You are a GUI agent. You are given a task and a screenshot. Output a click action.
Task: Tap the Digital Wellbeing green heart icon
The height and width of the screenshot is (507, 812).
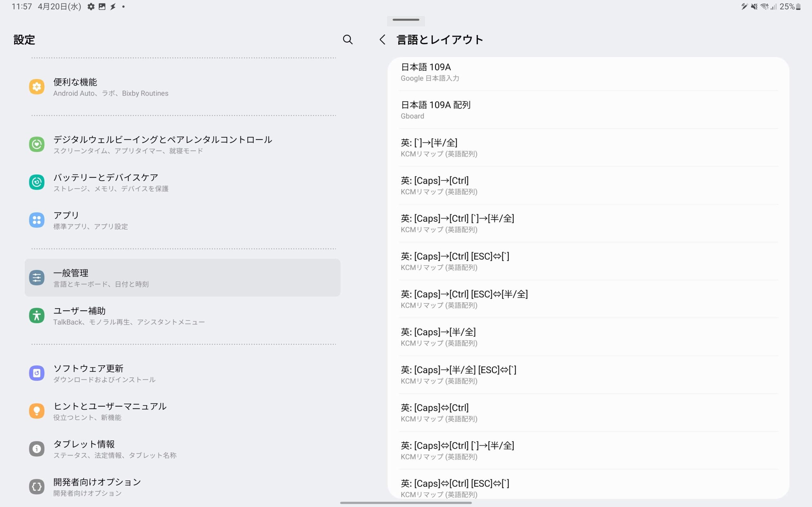point(37,144)
